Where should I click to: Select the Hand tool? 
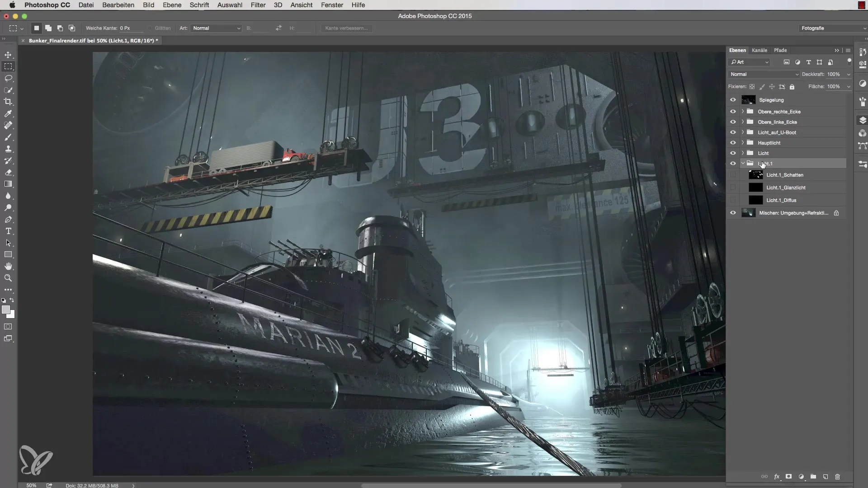click(8, 266)
